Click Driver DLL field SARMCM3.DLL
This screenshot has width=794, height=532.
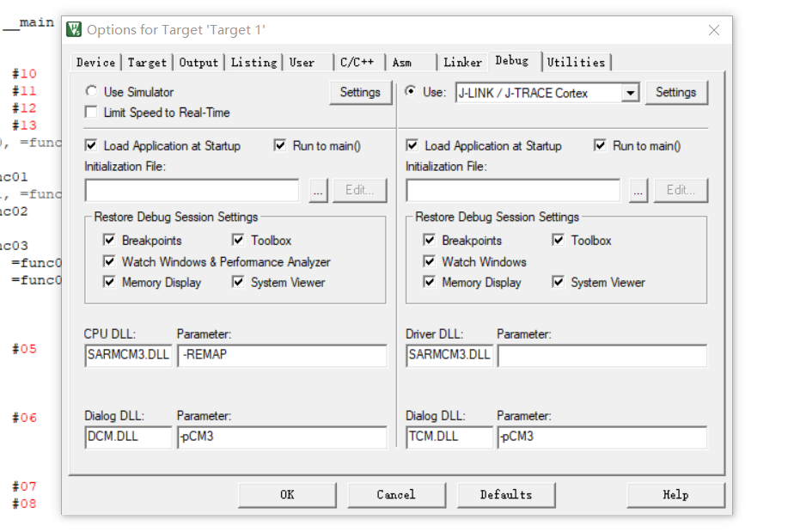(x=449, y=355)
